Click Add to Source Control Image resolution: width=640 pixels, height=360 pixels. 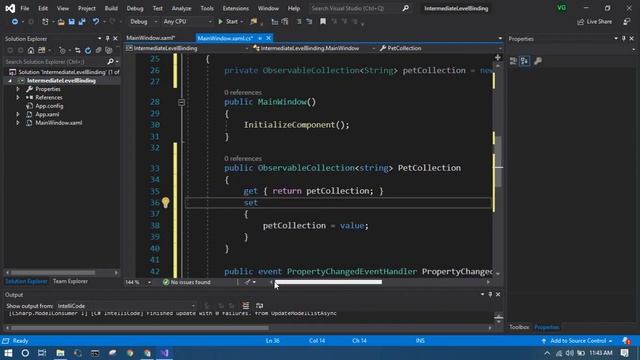point(577,341)
